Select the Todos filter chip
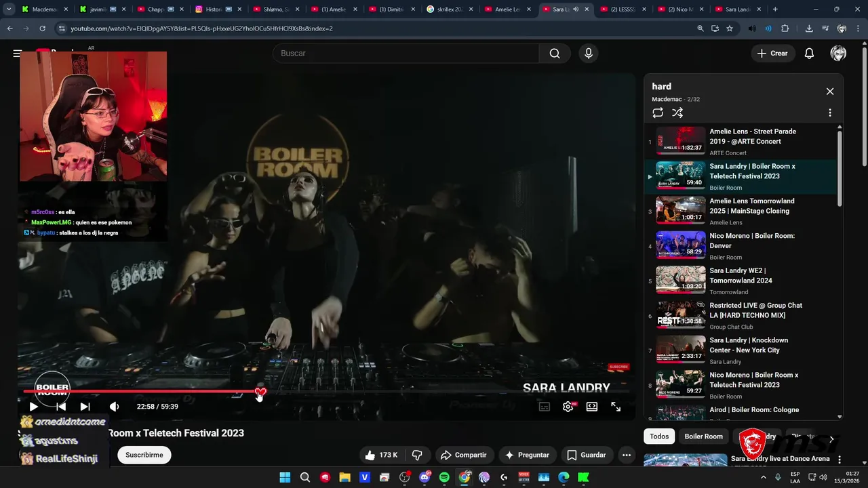This screenshot has width=868, height=488. pyautogui.click(x=659, y=436)
